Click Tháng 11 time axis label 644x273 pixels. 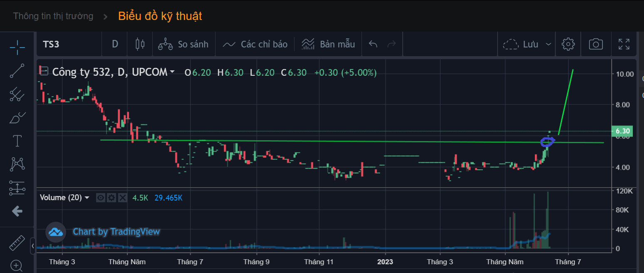pyautogui.click(x=319, y=262)
